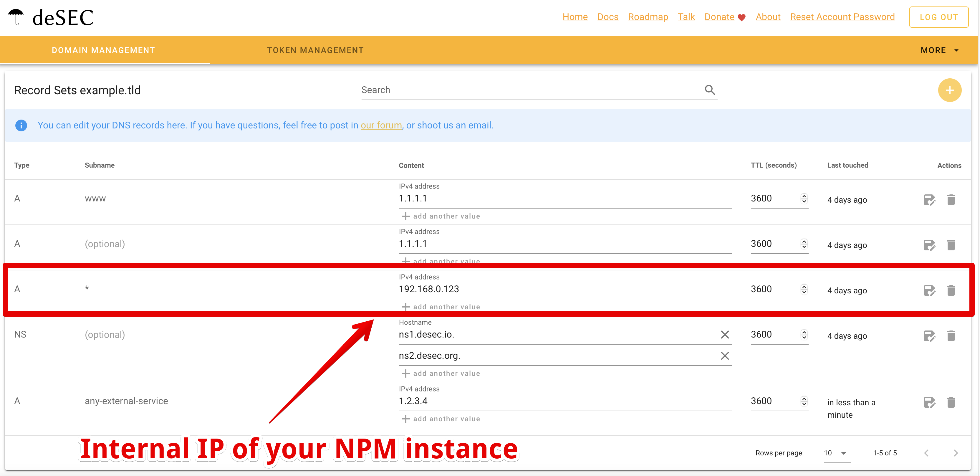Save the any-external-service record

pyautogui.click(x=929, y=402)
